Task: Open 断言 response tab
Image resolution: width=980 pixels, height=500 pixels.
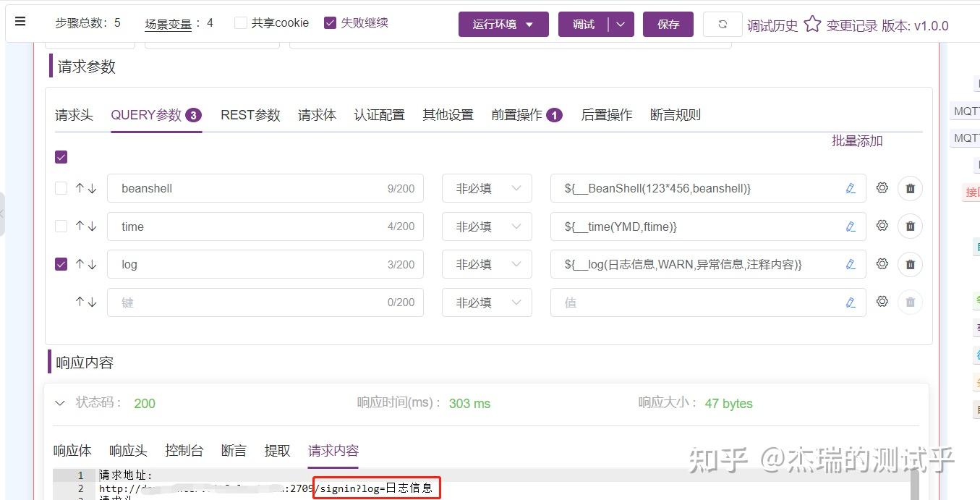Action: 234,451
